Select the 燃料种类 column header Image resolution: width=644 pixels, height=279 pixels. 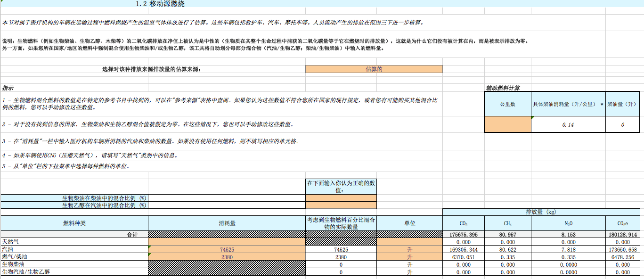click(74, 223)
